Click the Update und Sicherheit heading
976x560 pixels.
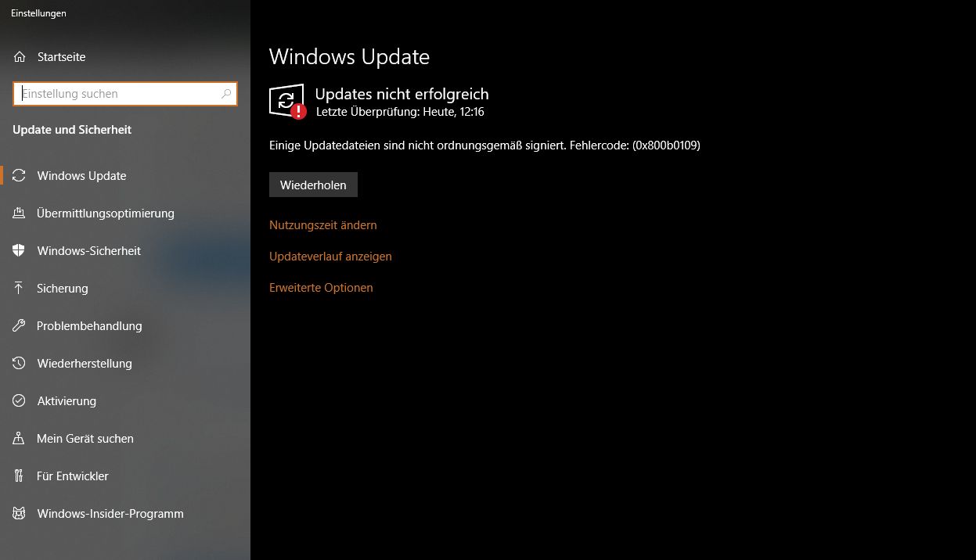tap(72, 130)
